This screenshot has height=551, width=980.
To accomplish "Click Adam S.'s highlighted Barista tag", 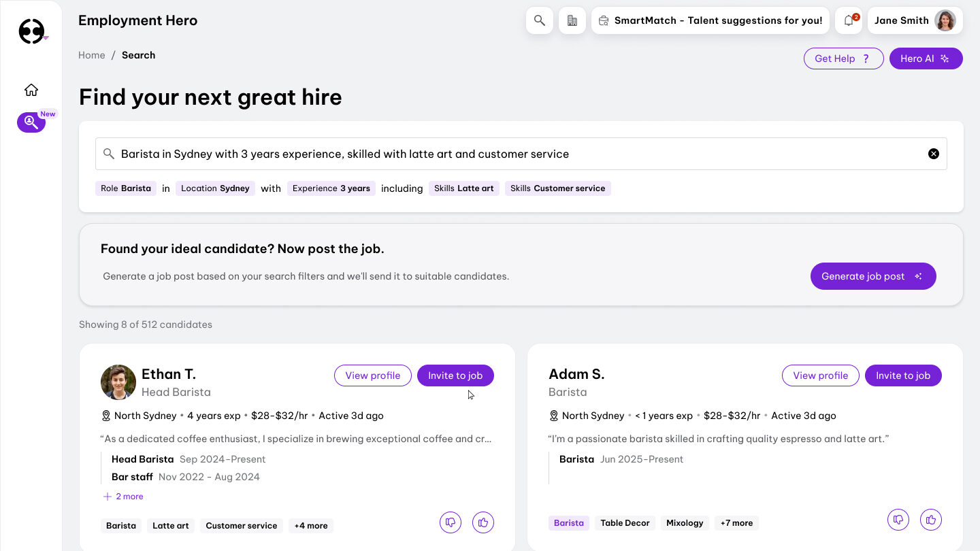I will [x=569, y=523].
